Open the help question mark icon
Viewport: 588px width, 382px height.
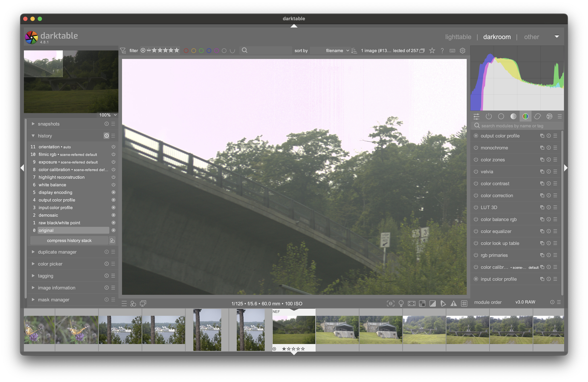point(442,51)
